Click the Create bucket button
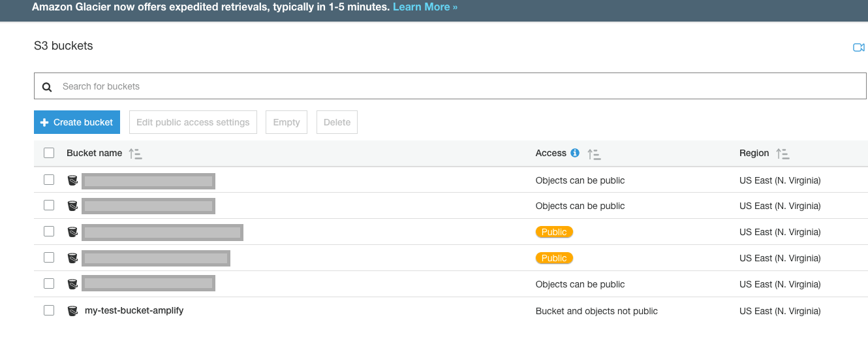Image resolution: width=868 pixels, height=356 pixels. tap(77, 122)
